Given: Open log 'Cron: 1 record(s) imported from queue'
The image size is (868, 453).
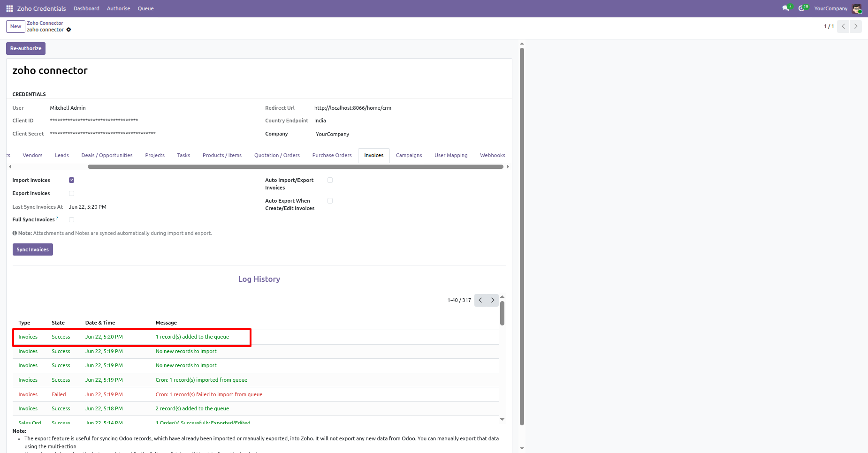Looking at the screenshot, I should click(x=256, y=380).
